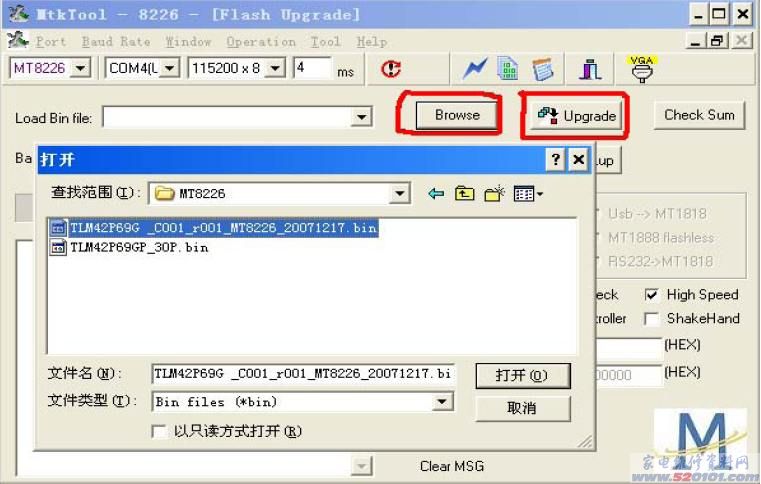Image resolution: width=761 pixels, height=484 pixels.
Task: Open the 115200 x 8 baud dropdown
Action: click(x=275, y=68)
